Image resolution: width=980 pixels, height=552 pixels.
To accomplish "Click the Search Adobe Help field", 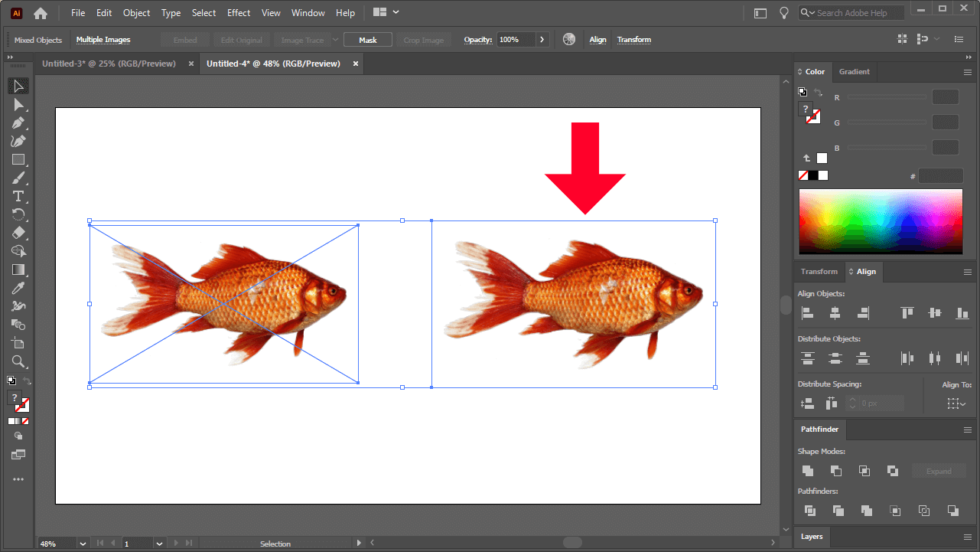I will click(x=851, y=13).
